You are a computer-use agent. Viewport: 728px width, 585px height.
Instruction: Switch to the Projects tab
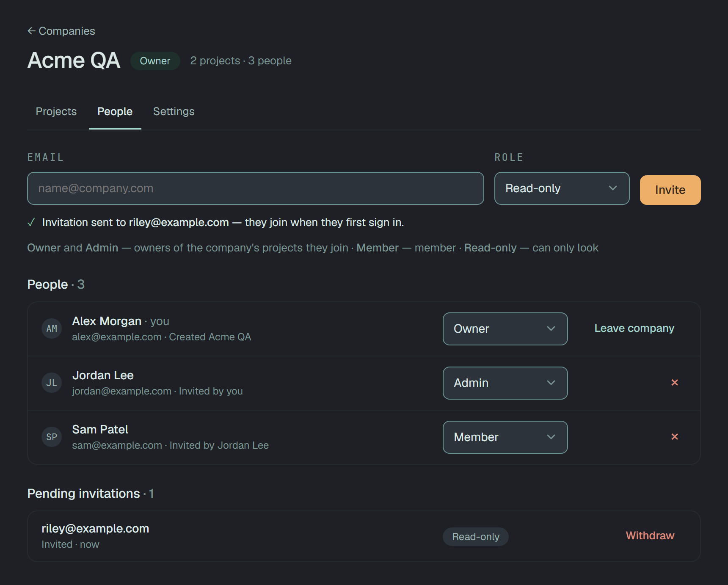pos(56,111)
